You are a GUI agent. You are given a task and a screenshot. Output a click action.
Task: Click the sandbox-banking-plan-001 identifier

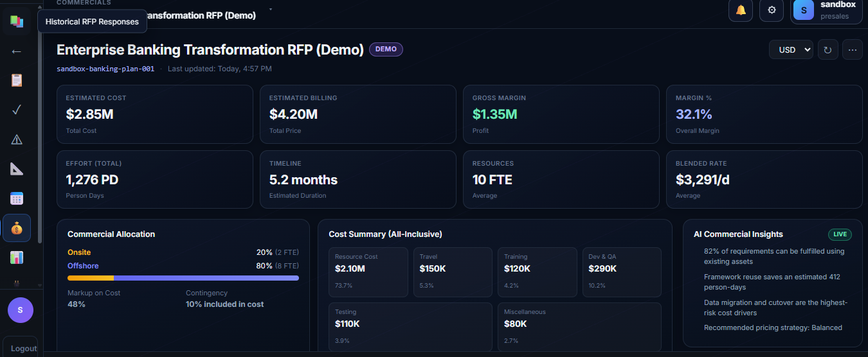tap(105, 69)
